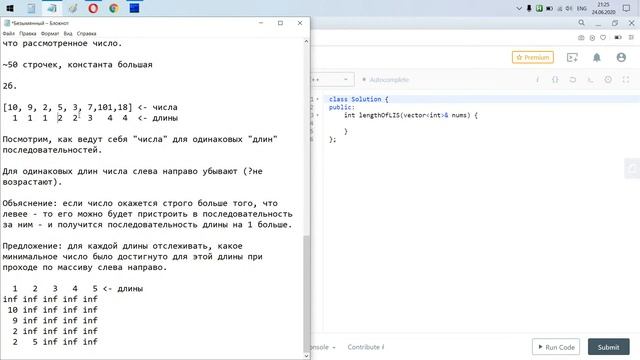Screen dimensions: 640x360
Task: Click the Notepad scroll down arrow
Action: pos(307,356)
